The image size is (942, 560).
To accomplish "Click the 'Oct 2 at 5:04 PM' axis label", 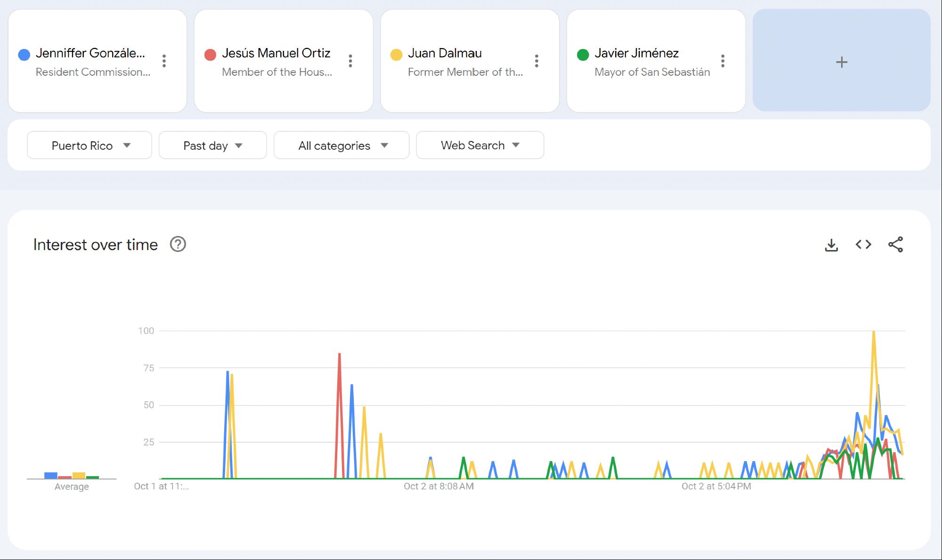I will pos(716,487).
